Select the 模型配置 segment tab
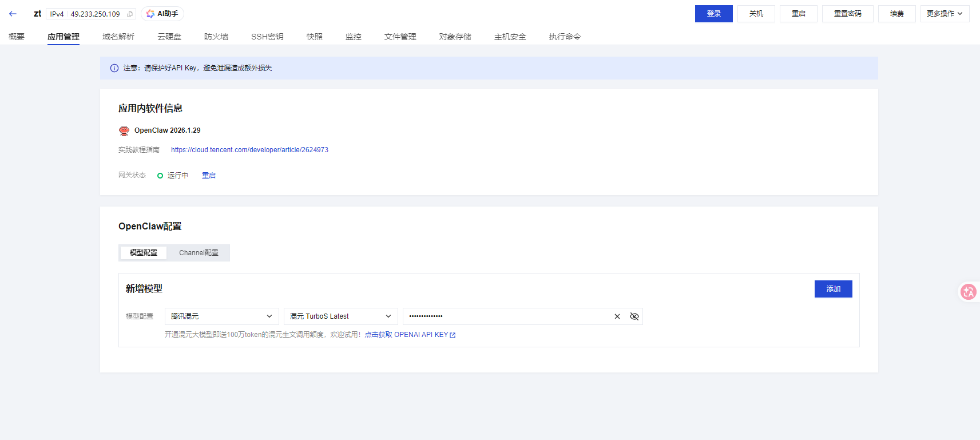The image size is (980, 440). [144, 253]
